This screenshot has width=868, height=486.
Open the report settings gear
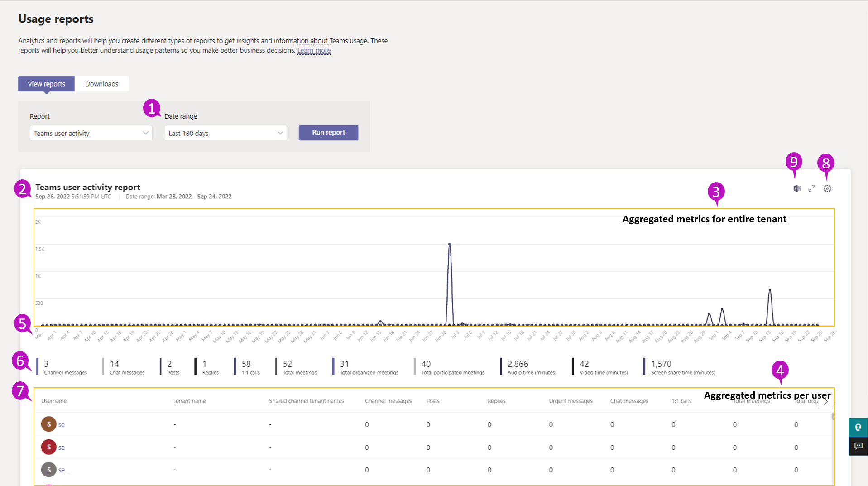coord(827,188)
